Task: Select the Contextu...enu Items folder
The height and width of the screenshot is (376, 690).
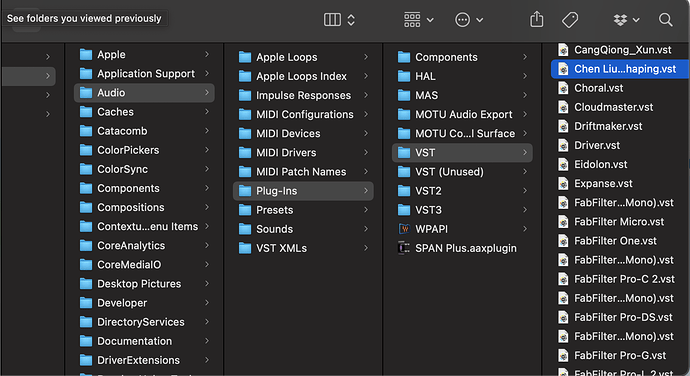Action: (144, 226)
